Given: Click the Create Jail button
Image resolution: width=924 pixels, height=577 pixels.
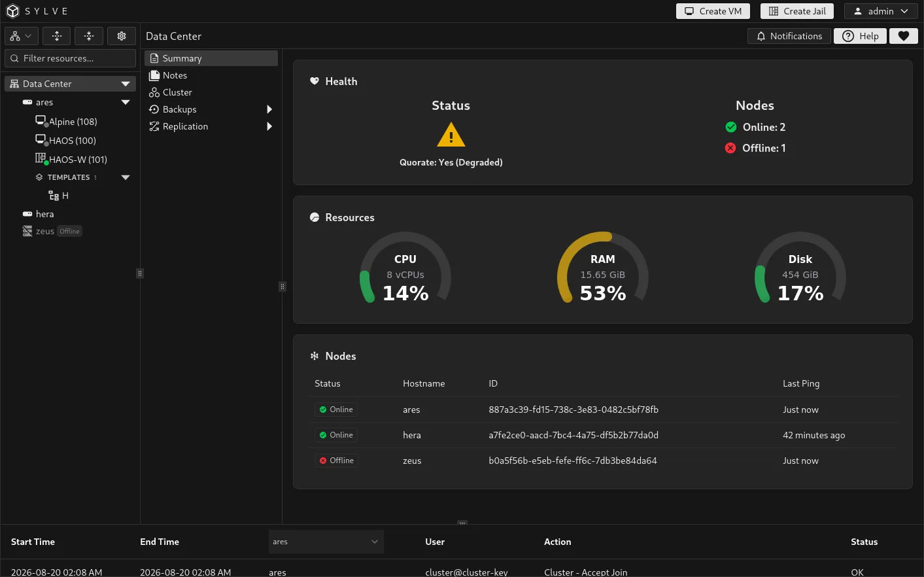Looking at the screenshot, I should coord(797,11).
